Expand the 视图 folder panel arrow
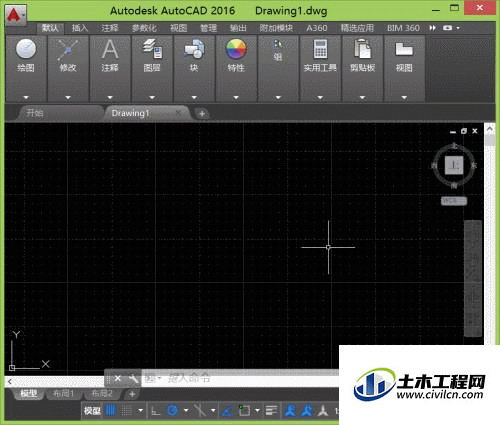Screen dimensions: 500x425 click(404, 97)
